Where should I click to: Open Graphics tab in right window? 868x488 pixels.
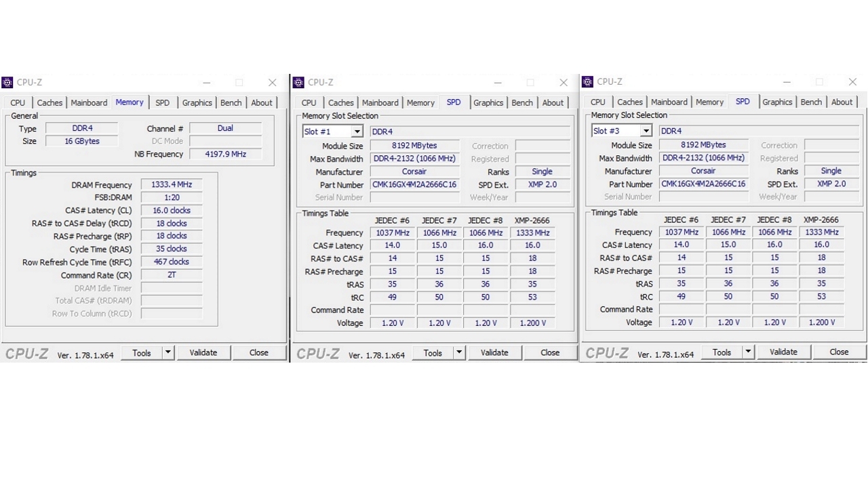(777, 102)
